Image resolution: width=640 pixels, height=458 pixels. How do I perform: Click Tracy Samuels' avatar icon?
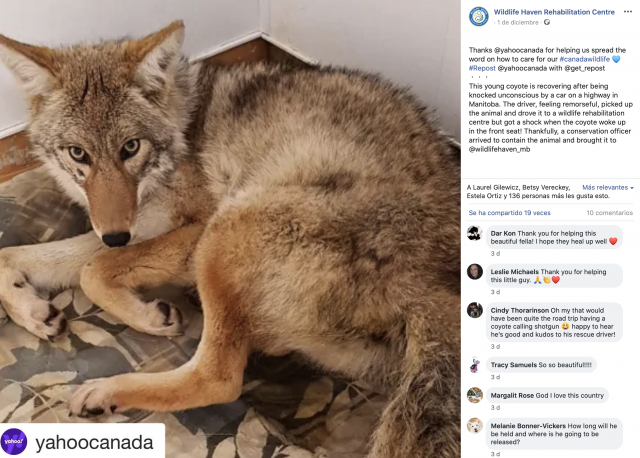point(475,365)
